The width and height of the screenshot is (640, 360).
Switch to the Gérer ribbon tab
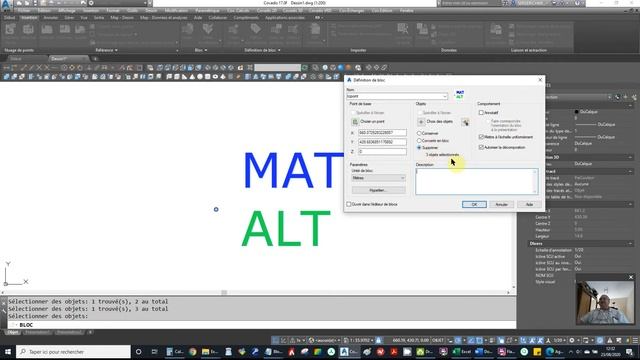(69, 18)
